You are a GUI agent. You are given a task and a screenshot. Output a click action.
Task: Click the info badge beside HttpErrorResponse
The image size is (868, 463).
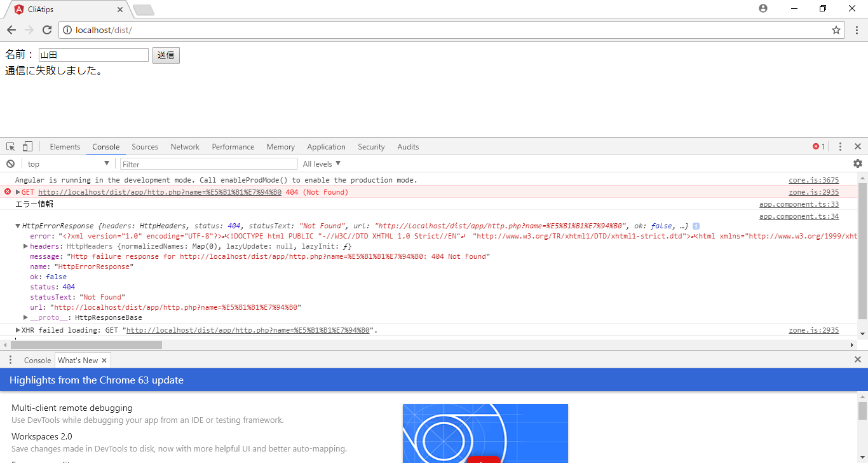[x=696, y=226]
